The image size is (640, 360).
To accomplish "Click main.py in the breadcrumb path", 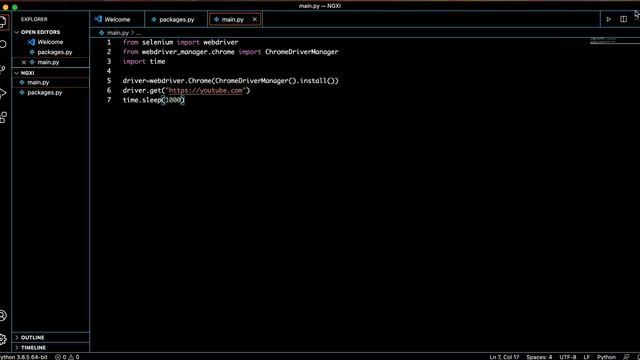I will coord(118,33).
